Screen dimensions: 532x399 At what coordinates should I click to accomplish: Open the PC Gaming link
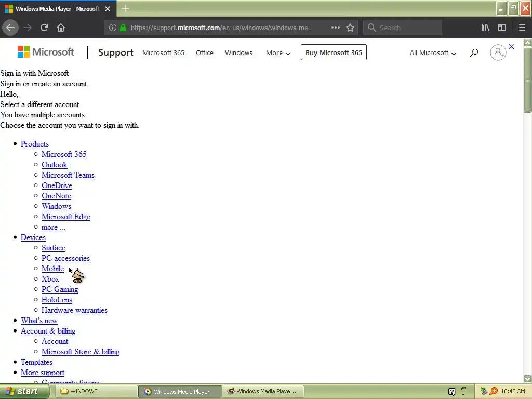pyautogui.click(x=60, y=289)
